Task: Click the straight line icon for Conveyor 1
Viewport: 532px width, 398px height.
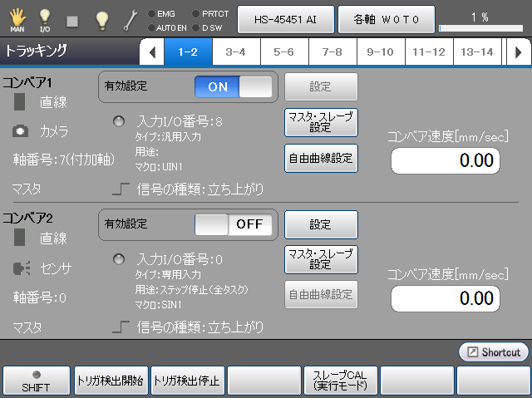Action: click(21, 102)
